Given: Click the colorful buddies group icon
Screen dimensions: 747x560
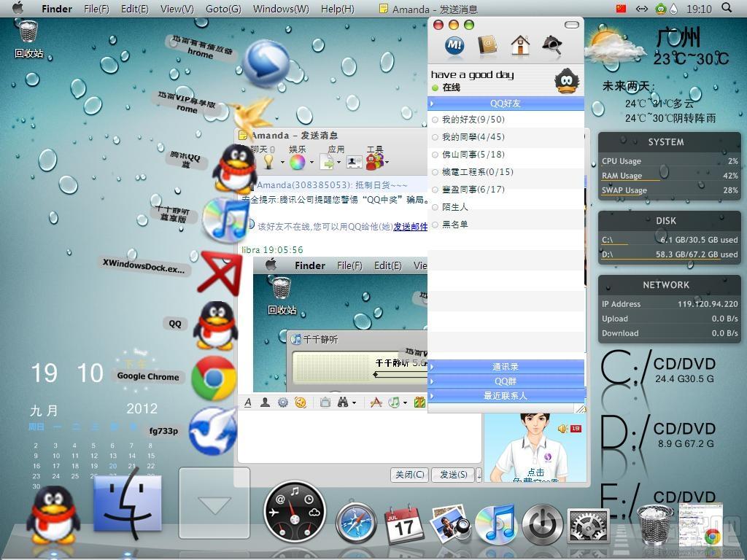Looking at the screenshot, I should point(375,161).
